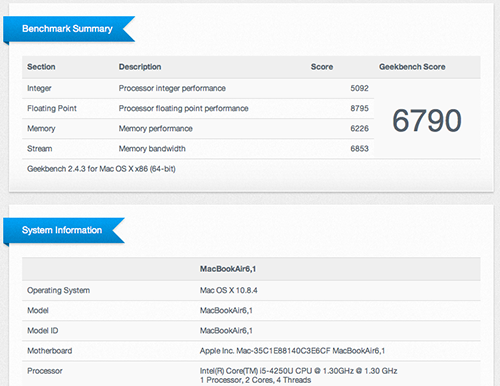Select the Floating Point row label
Image resolution: width=500 pixels, height=386 pixels.
click(x=52, y=109)
